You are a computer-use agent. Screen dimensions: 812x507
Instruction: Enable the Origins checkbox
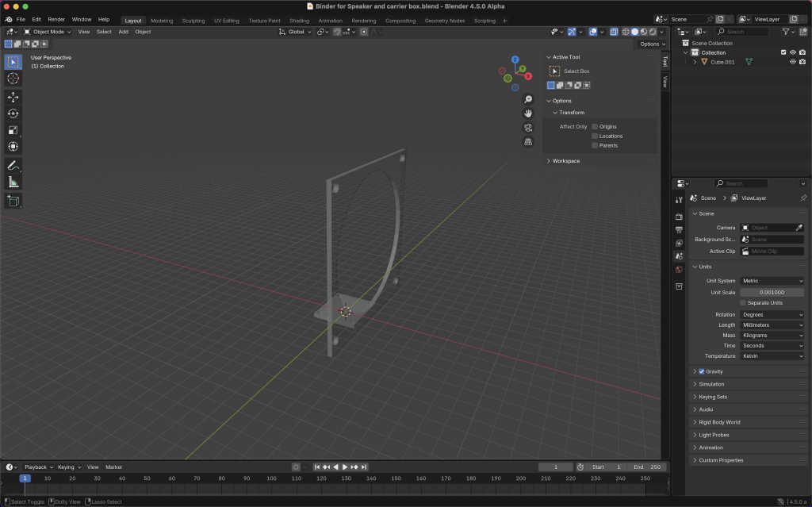coord(595,127)
